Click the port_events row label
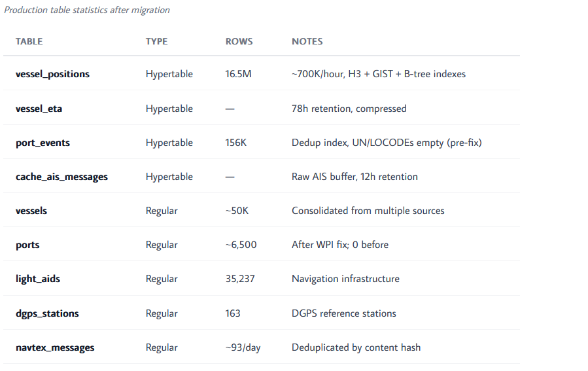 [43, 143]
